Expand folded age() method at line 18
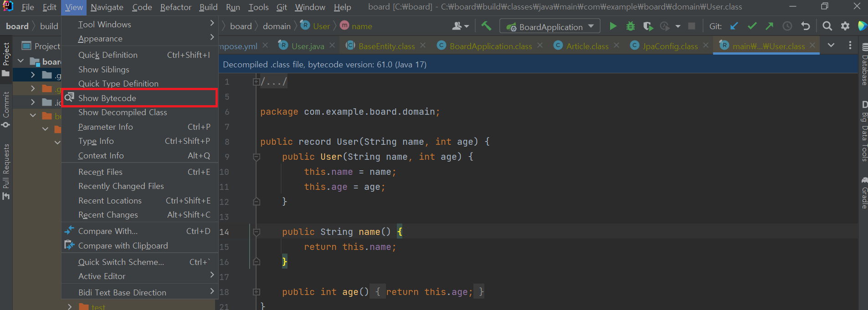This screenshot has height=310, width=868. [x=257, y=292]
